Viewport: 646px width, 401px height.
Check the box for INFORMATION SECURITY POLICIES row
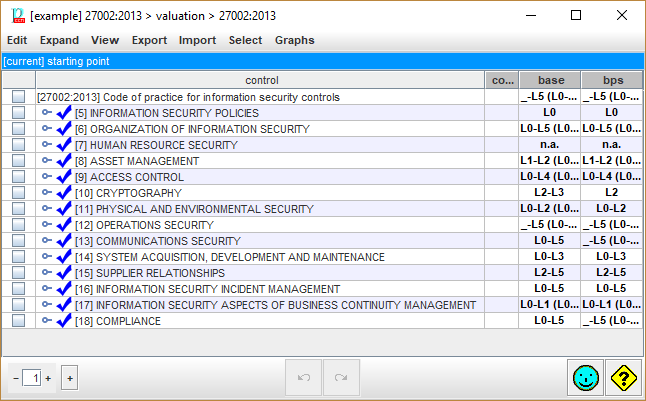tap(18, 113)
